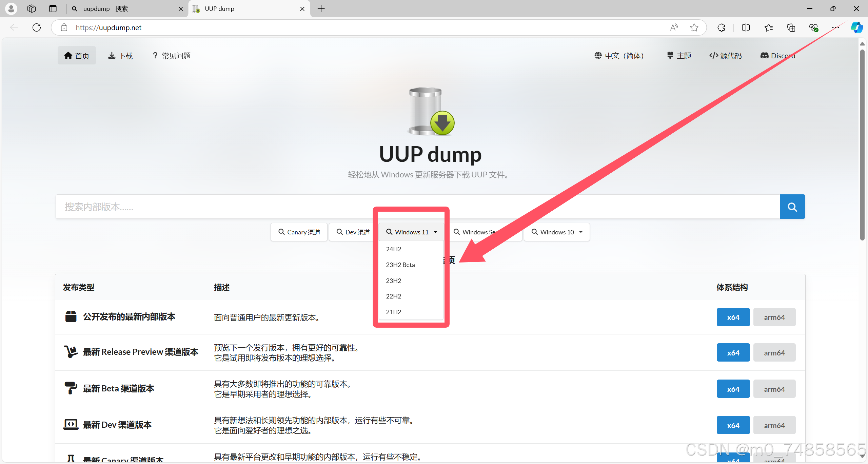Collapse the Windows 11 dropdown
The image size is (868, 464).
pos(411,232)
